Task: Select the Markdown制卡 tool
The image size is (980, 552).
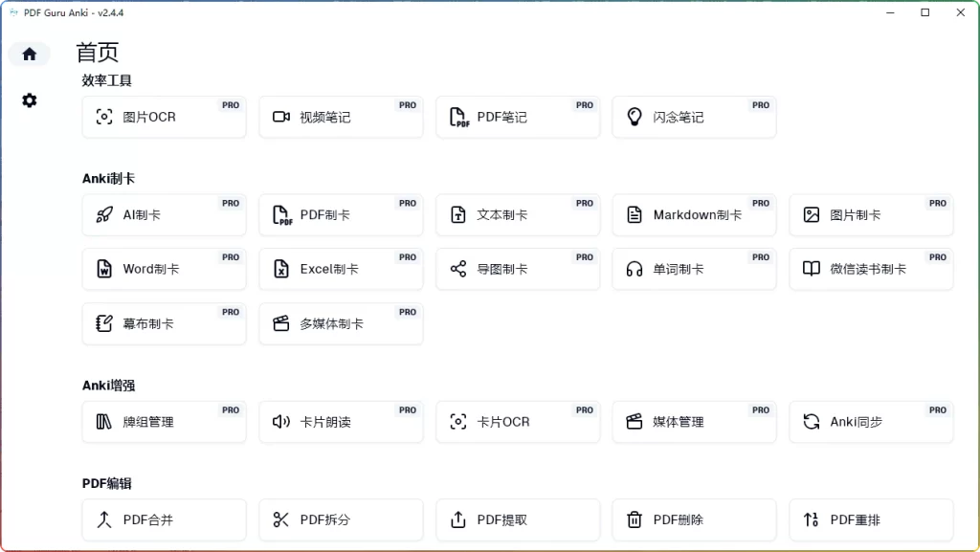Action: point(694,214)
